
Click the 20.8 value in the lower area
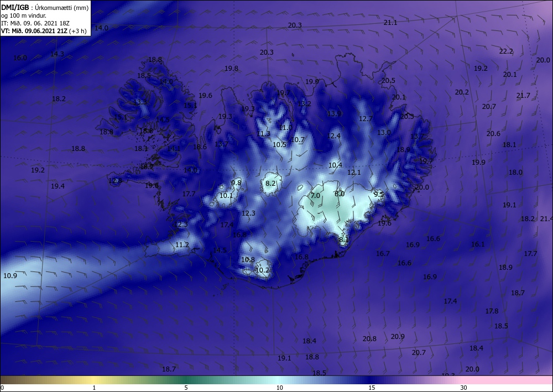[369, 339]
